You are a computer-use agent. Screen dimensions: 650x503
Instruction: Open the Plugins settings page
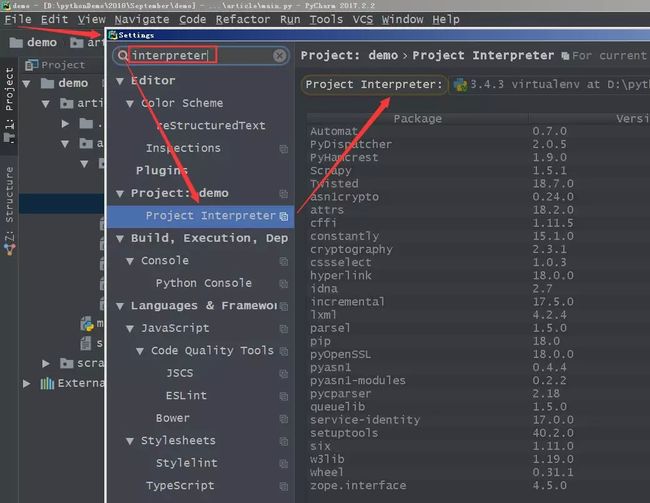point(162,170)
